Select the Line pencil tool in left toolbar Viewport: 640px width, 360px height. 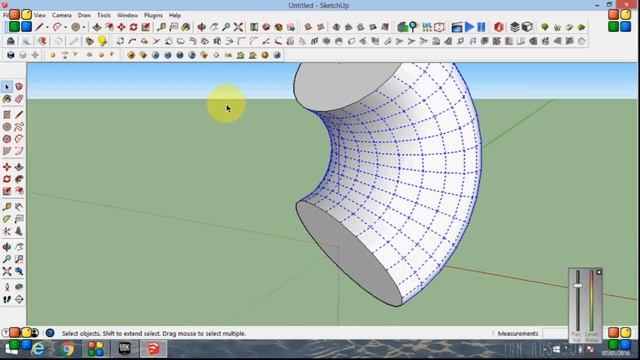pyautogui.click(x=19, y=115)
